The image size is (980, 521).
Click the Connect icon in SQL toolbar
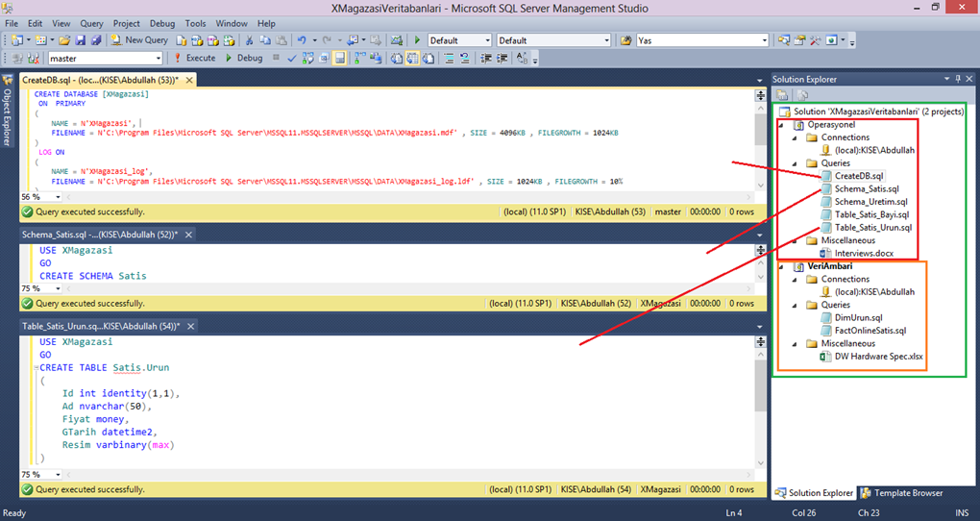pos(17,59)
